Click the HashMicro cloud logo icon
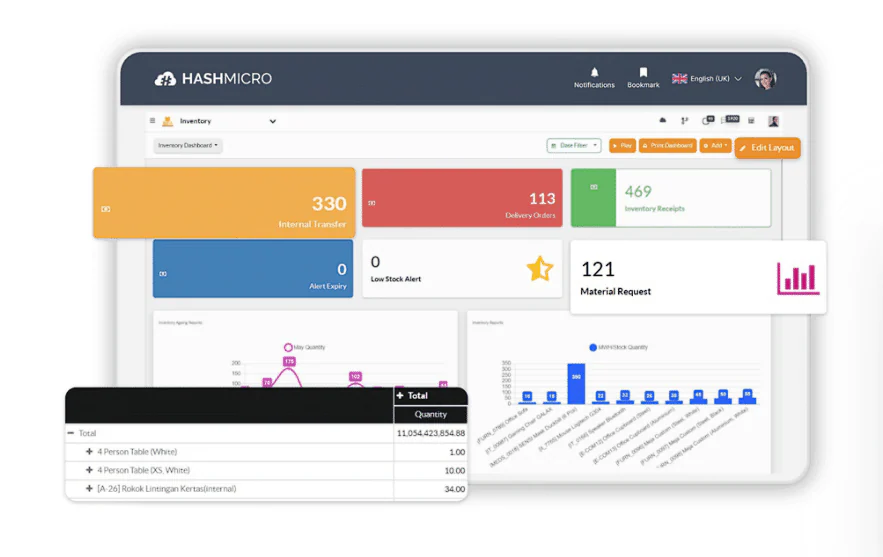This screenshot has width=883, height=557. pyautogui.click(x=165, y=79)
